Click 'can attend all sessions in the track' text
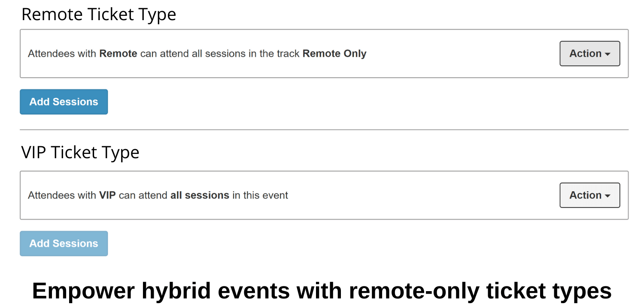644x307 pixels. click(220, 54)
